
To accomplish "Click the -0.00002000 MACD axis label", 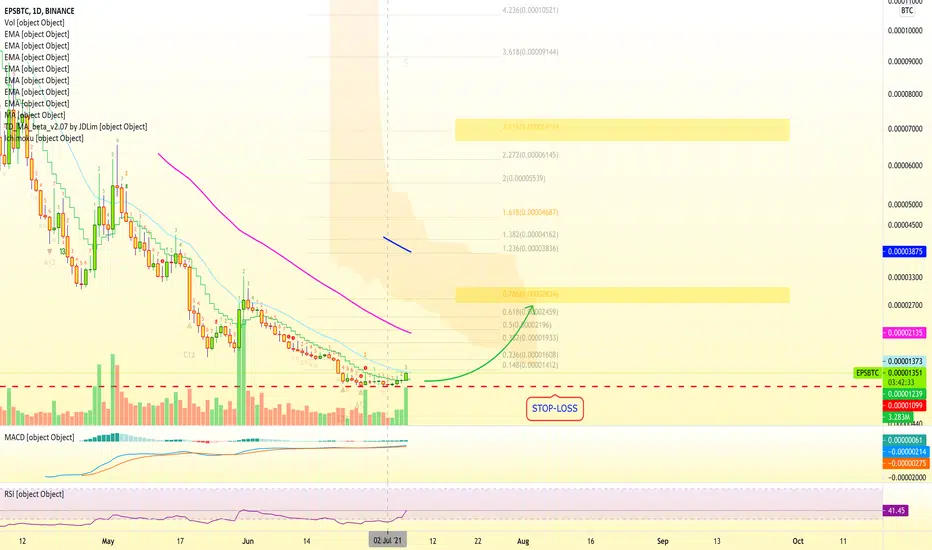I will pos(906,477).
